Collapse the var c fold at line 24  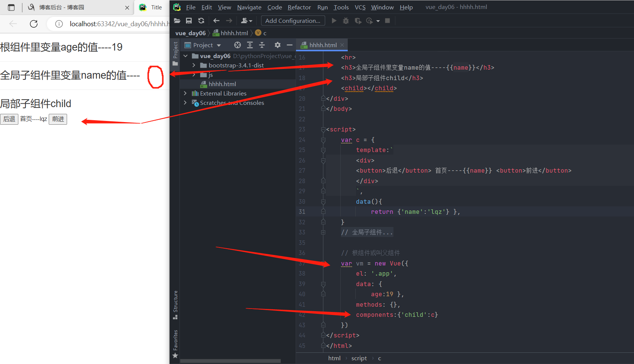click(x=323, y=140)
